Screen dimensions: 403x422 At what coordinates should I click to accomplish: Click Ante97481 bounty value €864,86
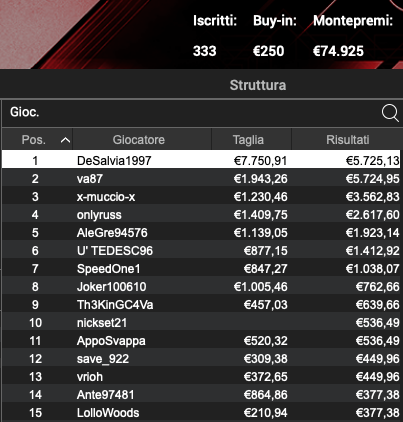coord(265,395)
